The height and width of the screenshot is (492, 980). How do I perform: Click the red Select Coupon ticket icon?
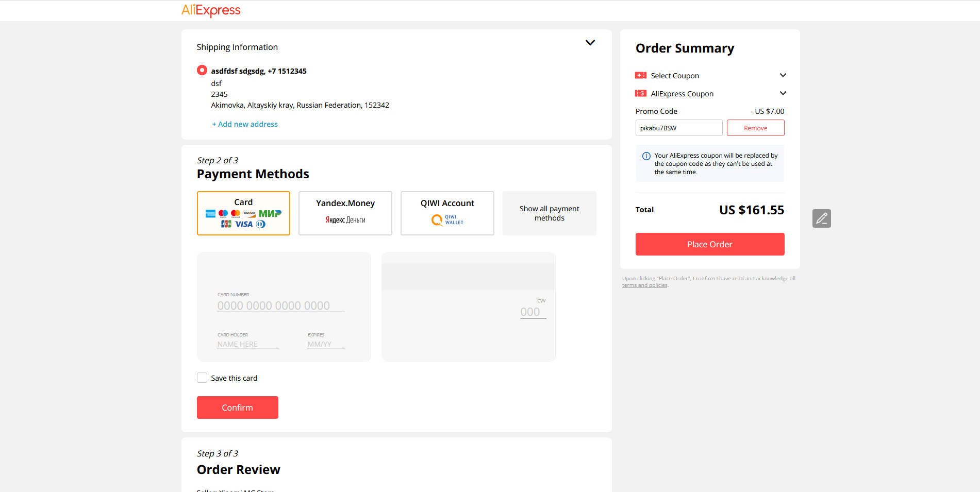coord(641,75)
